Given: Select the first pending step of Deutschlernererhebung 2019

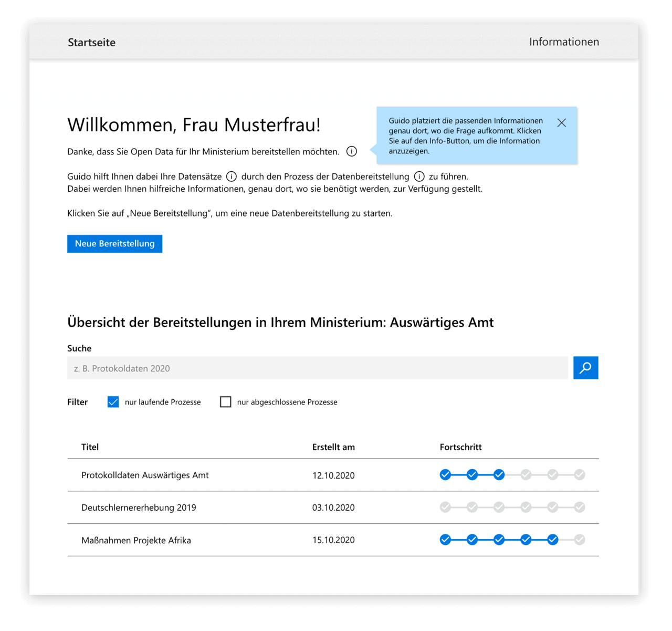Looking at the screenshot, I should click(x=445, y=507).
